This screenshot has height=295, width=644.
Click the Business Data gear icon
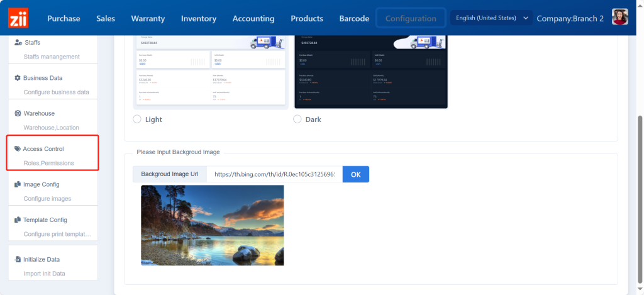click(x=18, y=78)
